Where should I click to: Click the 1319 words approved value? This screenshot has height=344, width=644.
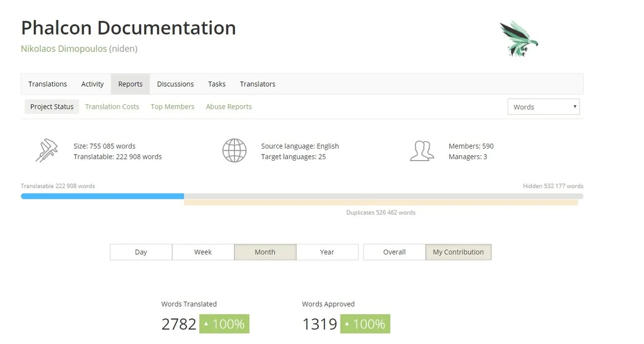tap(319, 324)
